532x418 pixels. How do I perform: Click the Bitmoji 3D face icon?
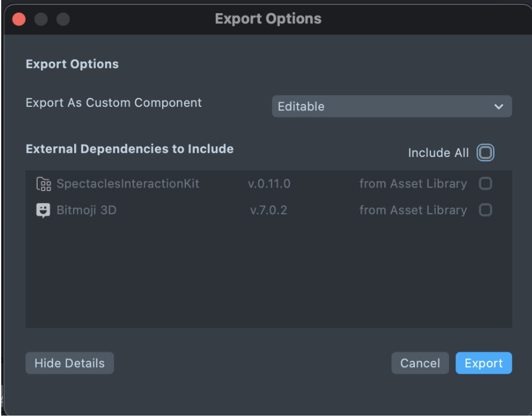pyautogui.click(x=44, y=210)
